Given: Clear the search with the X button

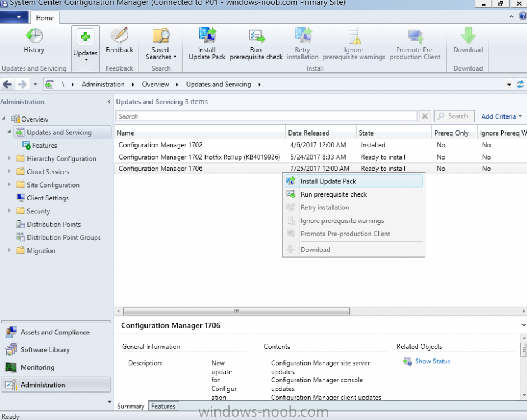Looking at the screenshot, I should [x=425, y=116].
